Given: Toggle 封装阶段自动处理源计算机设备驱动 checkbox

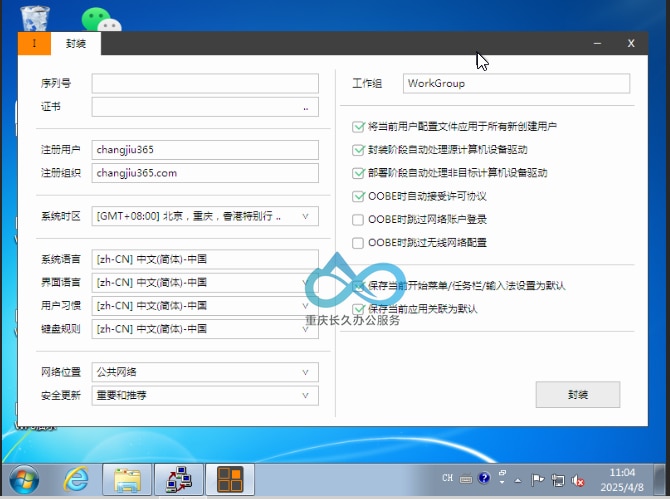Looking at the screenshot, I should coord(358,150).
